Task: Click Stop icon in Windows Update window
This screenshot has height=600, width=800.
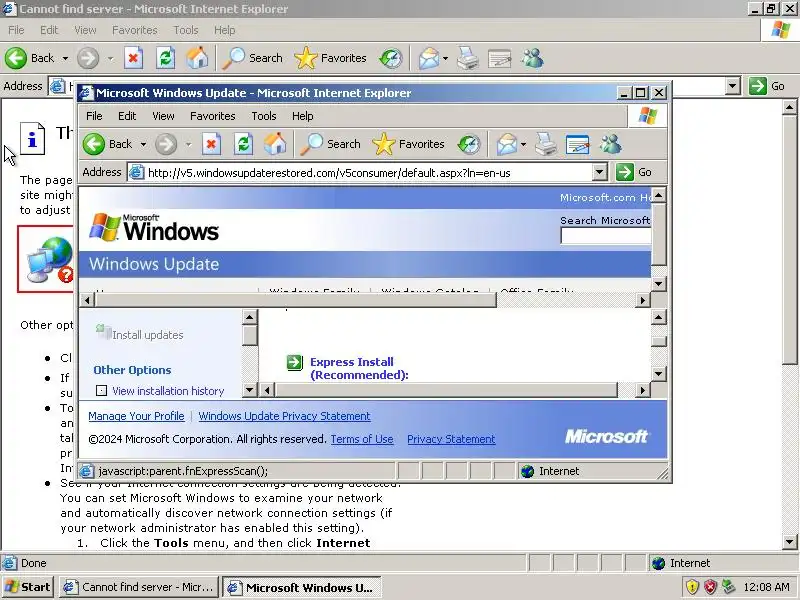Action: [211, 144]
